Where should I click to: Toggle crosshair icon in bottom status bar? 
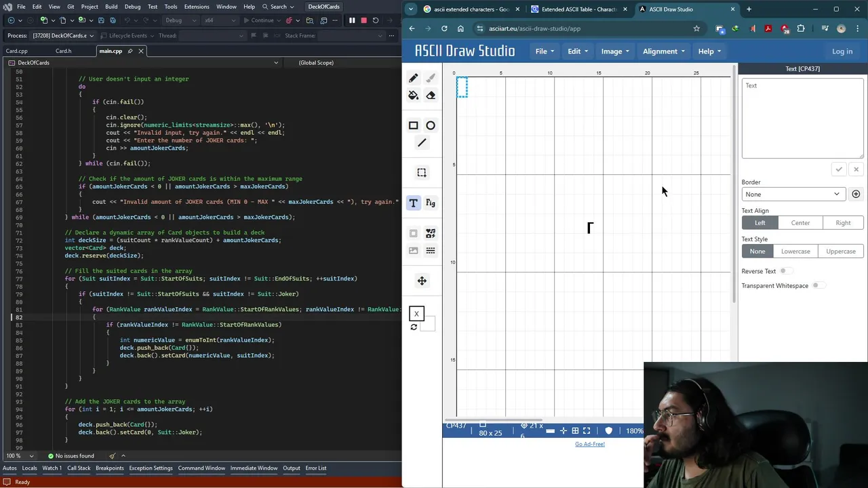click(x=564, y=431)
